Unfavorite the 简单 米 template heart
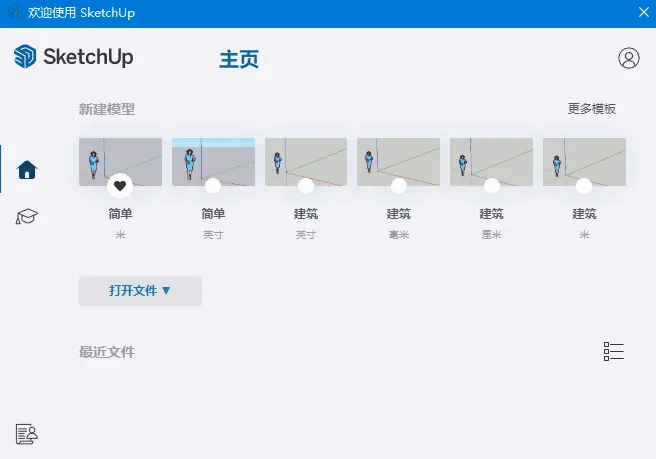 click(120, 185)
